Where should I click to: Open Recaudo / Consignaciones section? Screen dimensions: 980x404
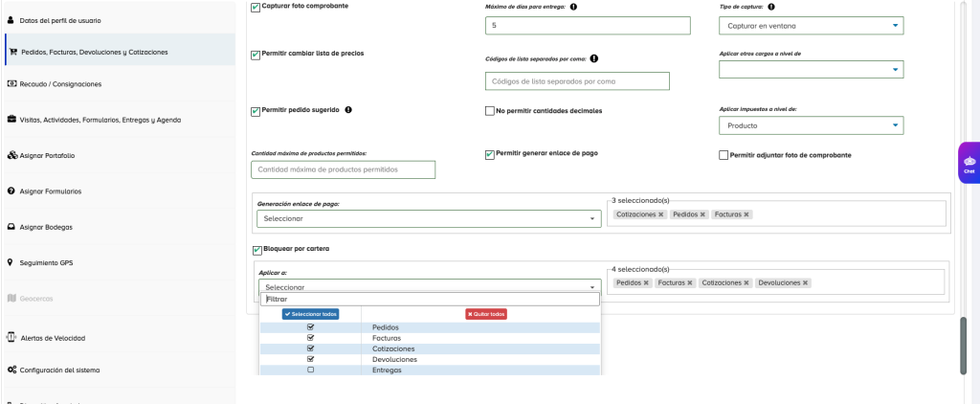118,84
